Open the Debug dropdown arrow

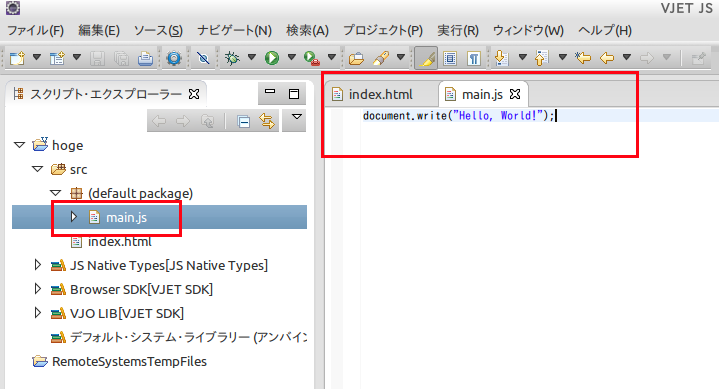(252, 57)
